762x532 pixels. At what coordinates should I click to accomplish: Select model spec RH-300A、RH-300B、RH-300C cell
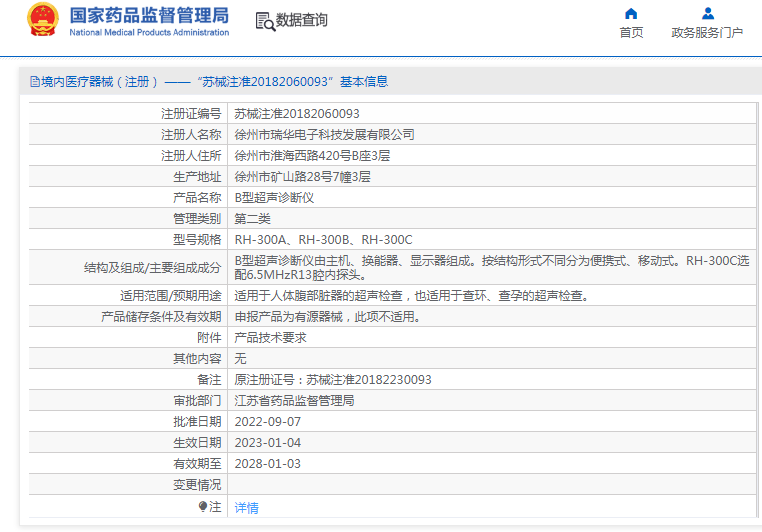(323, 240)
